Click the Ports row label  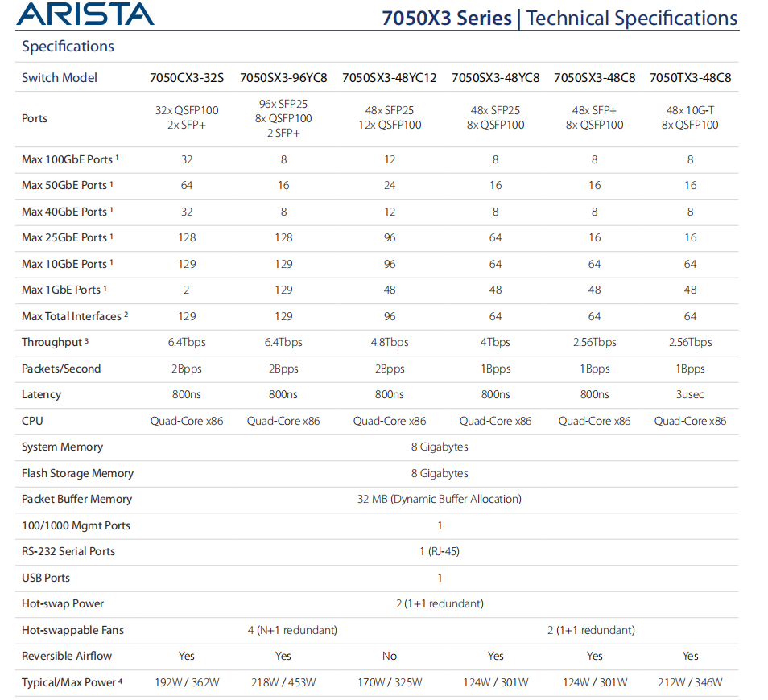(x=35, y=118)
